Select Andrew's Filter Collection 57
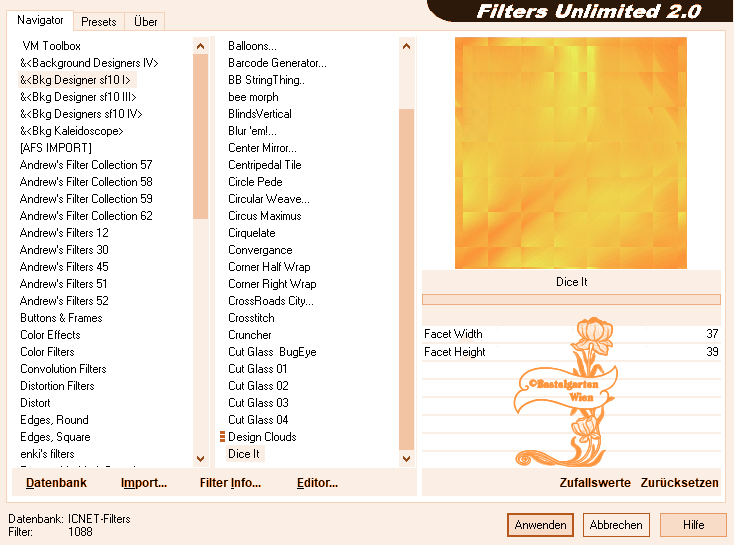Image resolution: width=734 pixels, height=545 pixels. (x=86, y=165)
